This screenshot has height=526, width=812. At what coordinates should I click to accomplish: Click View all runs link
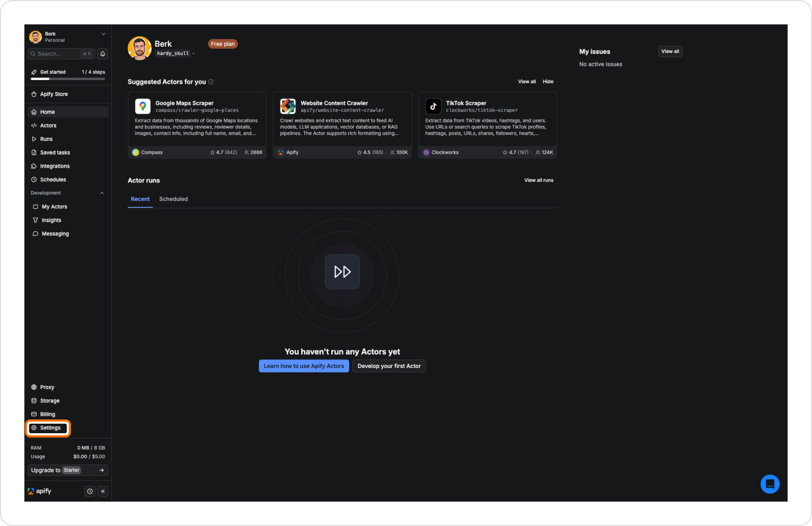coord(539,180)
